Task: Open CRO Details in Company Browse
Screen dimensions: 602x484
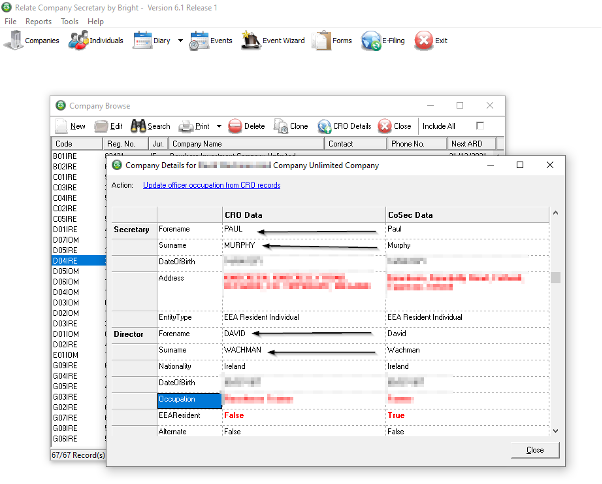Action: pos(344,126)
